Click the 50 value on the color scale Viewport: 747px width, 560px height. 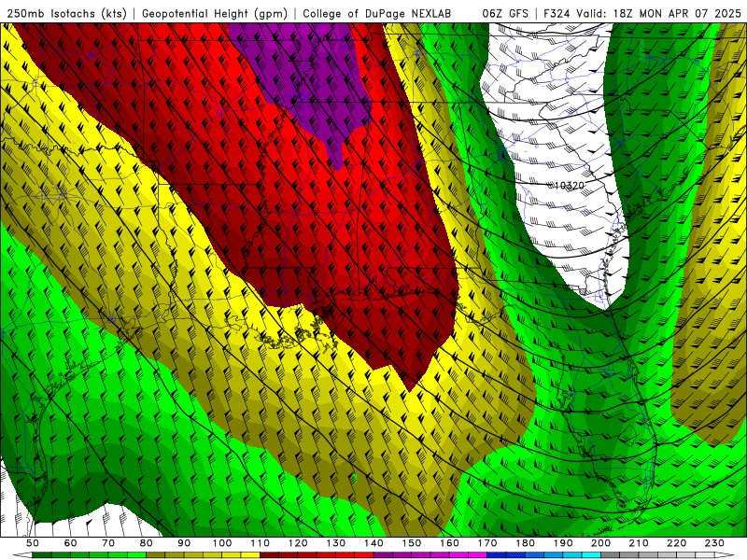click(33, 543)
